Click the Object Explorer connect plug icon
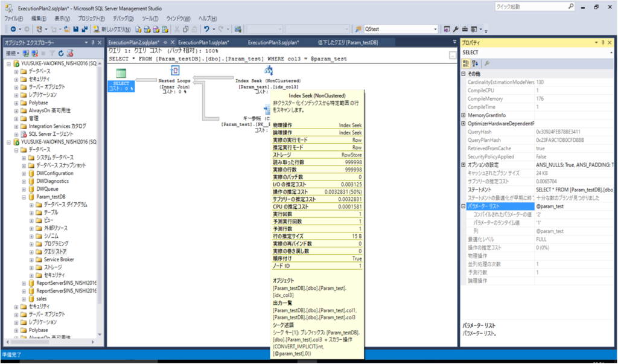The image size is (618, 364). [x=26, y=53]
